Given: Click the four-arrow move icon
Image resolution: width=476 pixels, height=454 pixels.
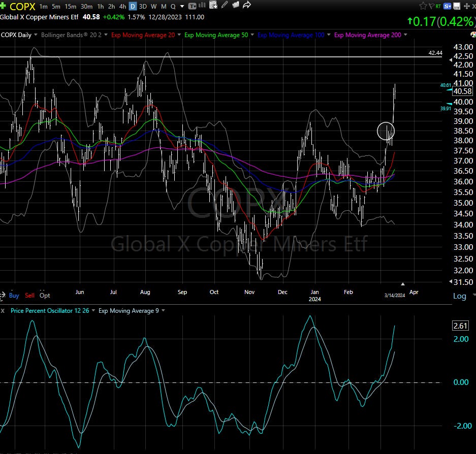Looking at the screenshot, I should (x=467, y=6).
